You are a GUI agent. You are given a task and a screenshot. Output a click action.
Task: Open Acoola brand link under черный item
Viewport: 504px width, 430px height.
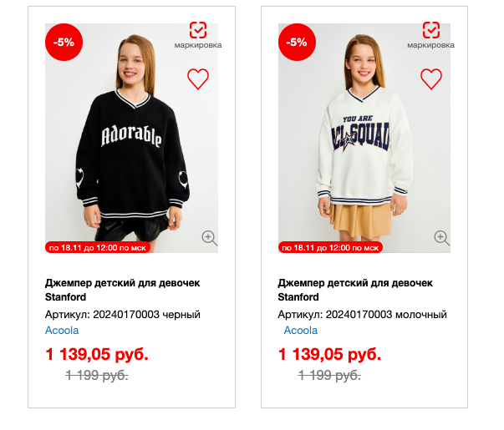click(x=62, y=331)
